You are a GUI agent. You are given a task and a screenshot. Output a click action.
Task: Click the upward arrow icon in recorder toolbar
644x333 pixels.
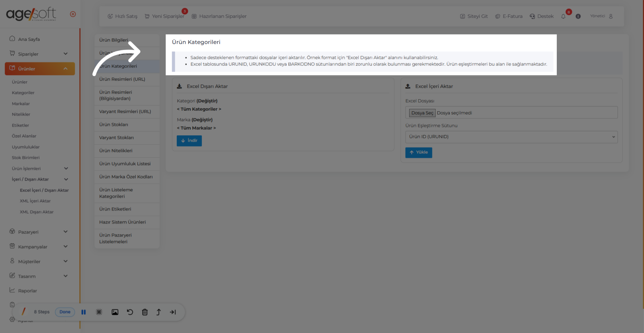[x=159, y=312]
